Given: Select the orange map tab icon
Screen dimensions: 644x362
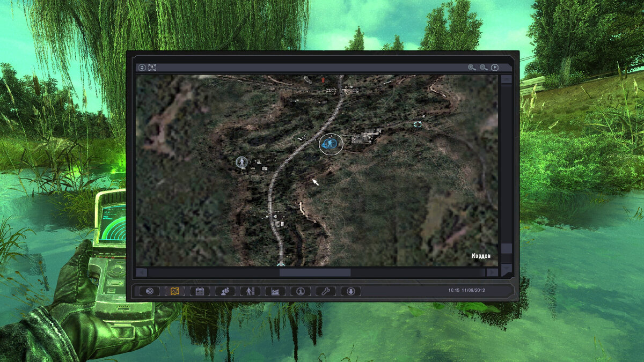Looking at the screenshot, I should [174, 291].
